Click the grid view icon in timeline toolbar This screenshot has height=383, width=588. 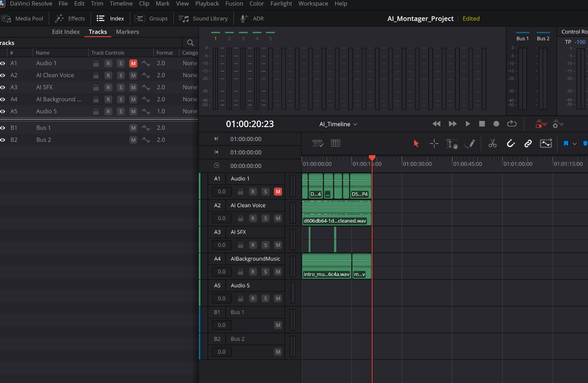pyautogui.click(x=335, y=143)
